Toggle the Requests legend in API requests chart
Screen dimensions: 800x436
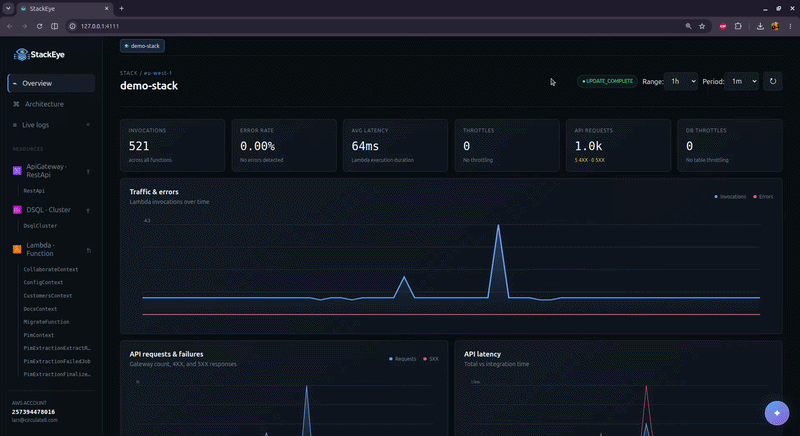(403, 359)
